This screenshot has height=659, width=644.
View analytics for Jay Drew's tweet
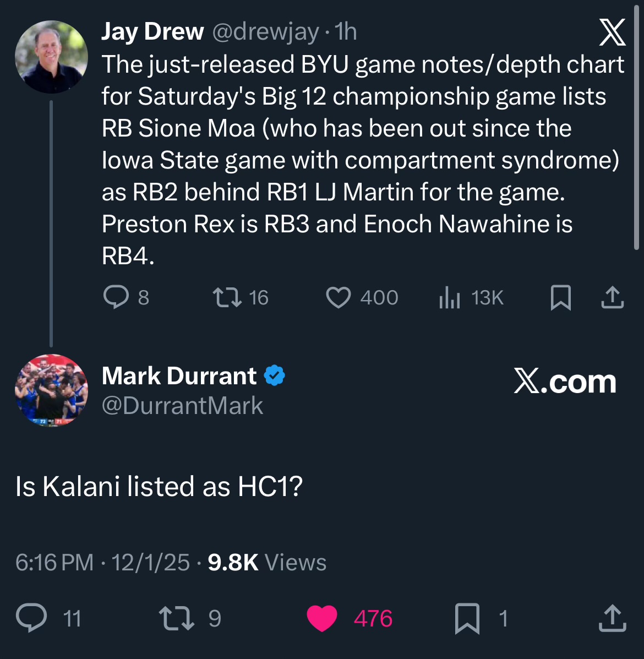[x=450, y=298]
